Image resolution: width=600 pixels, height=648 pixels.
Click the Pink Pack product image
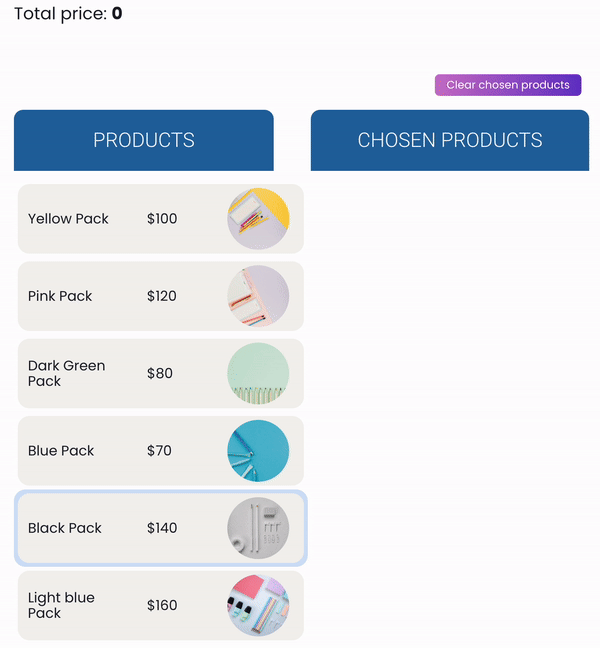tap(258, 296)
